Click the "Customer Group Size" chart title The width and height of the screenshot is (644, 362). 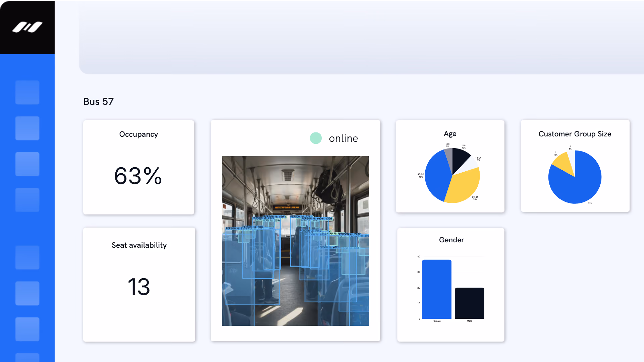tap(575, 134)
